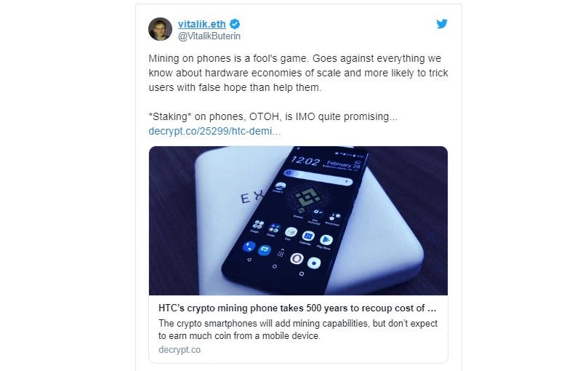Click the Opera browser icon on the phone
Viewport: 588px width, 371px height.
pos(297,258)
